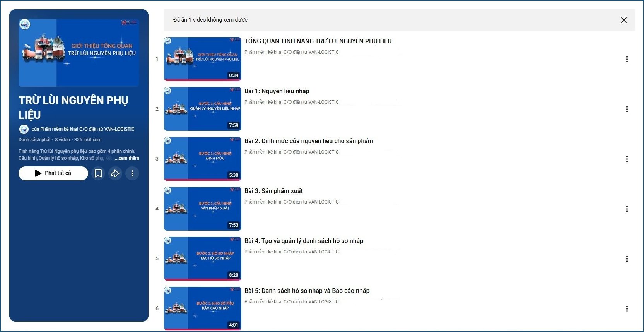Viewport: 644px width, 332px height.
Task: Play the Bài 4 video thumbnail
Action: [202, 258]
